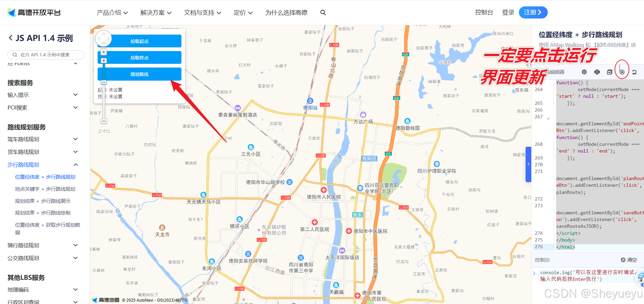Image resolution: width=644 pixels, height=304 pixels.
Task: Select 位置经纬度 + 步行路线规划 example
Action: (45, 177)
